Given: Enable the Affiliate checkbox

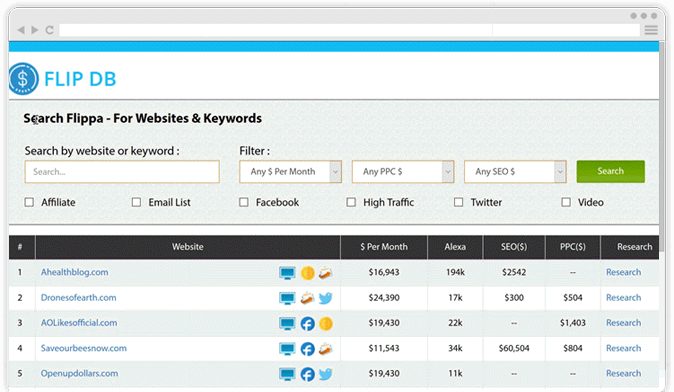Looking at the screenshot, I should 29,202.
